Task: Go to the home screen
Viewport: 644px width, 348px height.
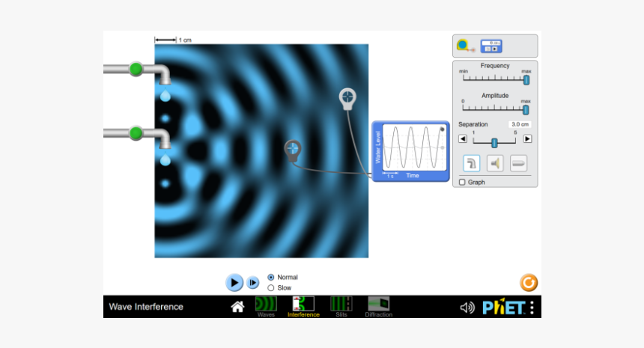Action: [x=237, y=307]
